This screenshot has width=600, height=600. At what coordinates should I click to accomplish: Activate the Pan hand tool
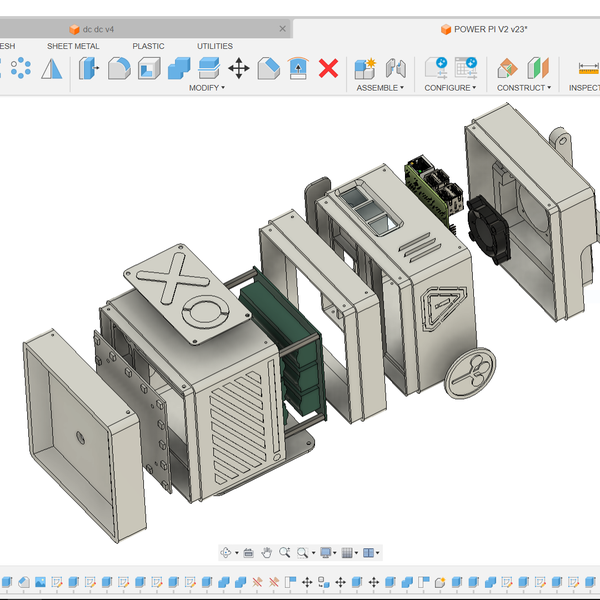[267, 552]
